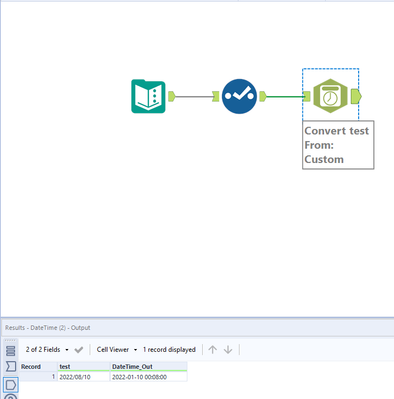Image resolution: width=394 pixels, height=399 pixels.
Task: Click the DateTime tool's output anchor
Action: click(356, 97)
